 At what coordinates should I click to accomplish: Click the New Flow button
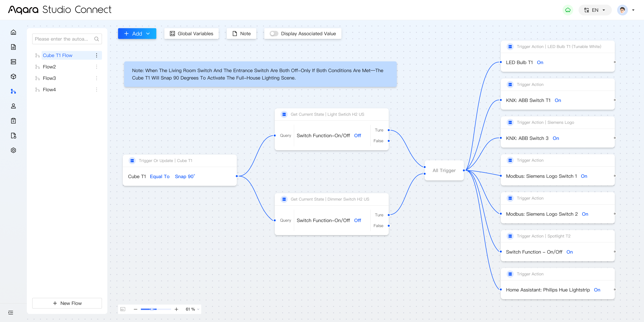tap(67, 303)
